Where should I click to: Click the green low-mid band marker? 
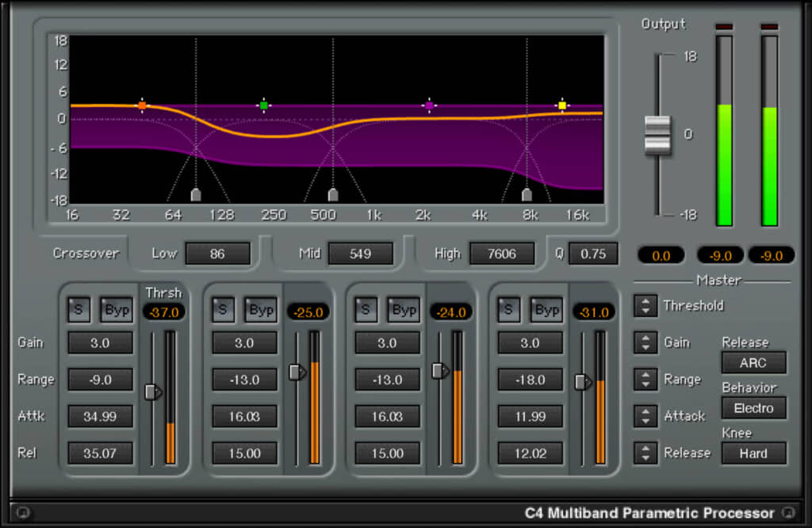point(264,105)
